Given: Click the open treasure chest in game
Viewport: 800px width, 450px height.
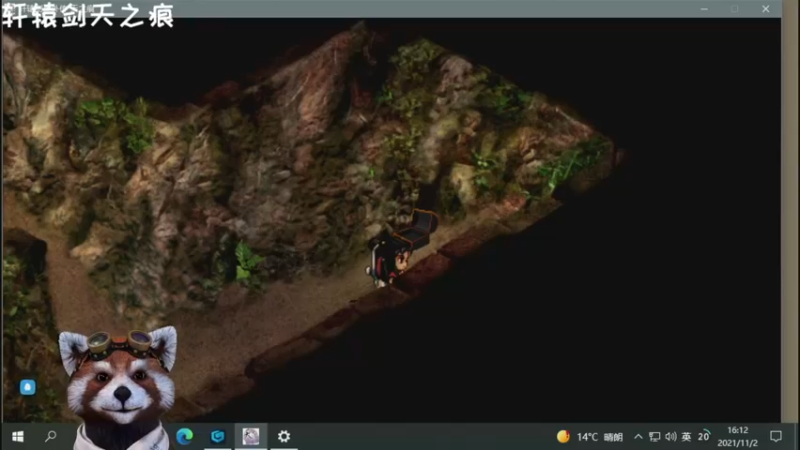Looking at the screenshot, I should point(415,230).
